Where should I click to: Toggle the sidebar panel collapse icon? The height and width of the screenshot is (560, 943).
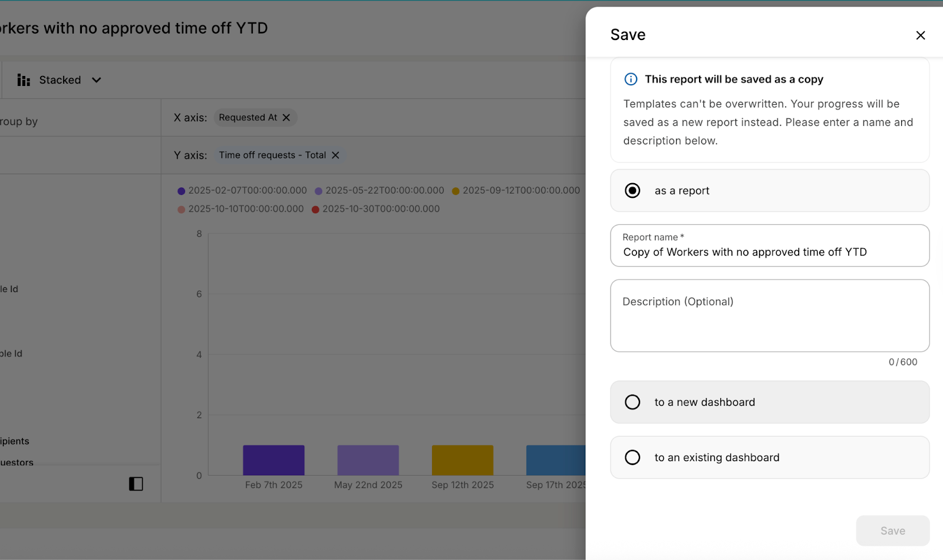click(136, 484)
